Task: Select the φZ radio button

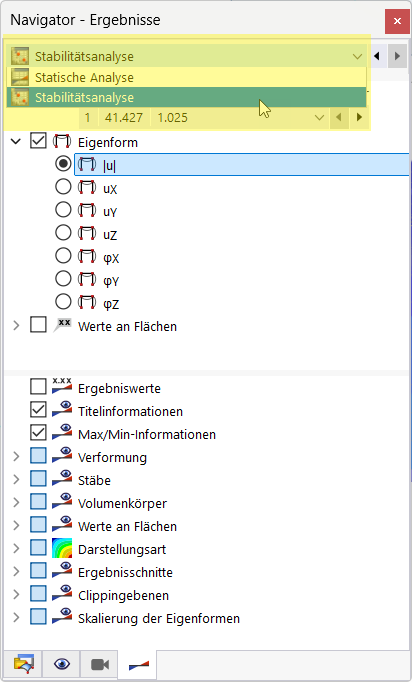Action: tap(63, 301)
